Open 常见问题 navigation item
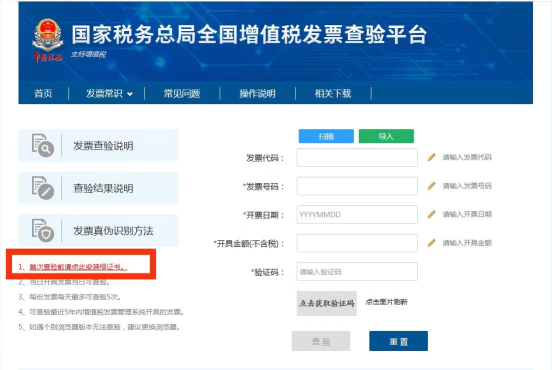This screenshot has width=552, height=370. [182, 94]
